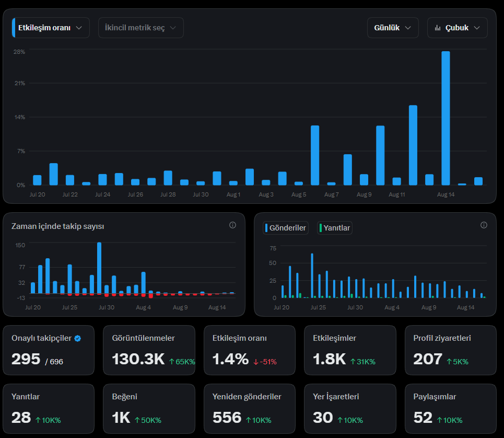Click green up arrow on Profil ziyaretleri card
This screenshot has width=504, height=438.
449,362
